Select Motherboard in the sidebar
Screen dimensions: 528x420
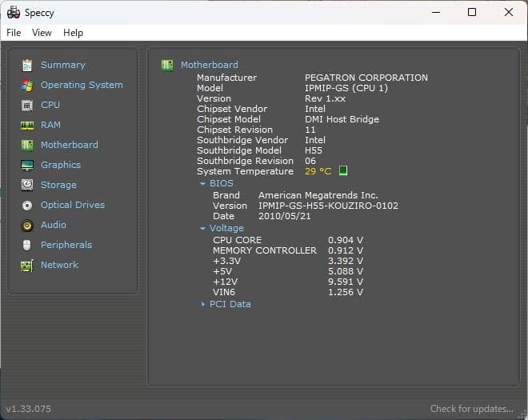click(70, 145)
